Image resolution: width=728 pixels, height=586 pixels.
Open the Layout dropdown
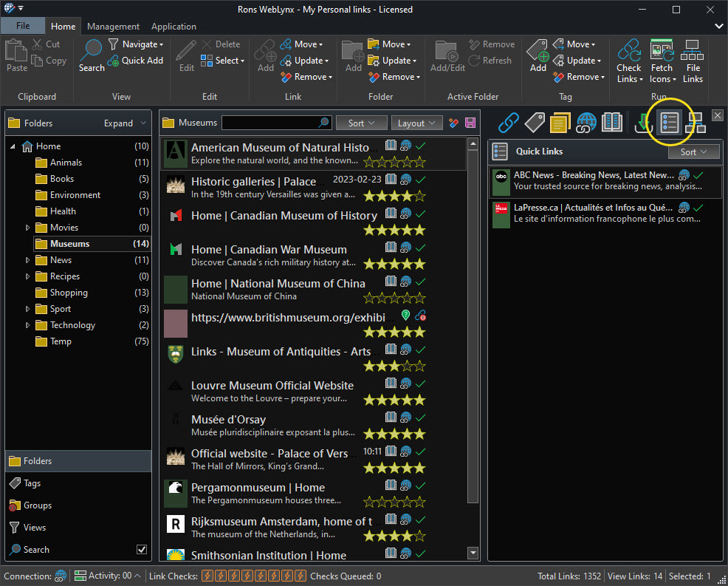(x=416, y=123)
